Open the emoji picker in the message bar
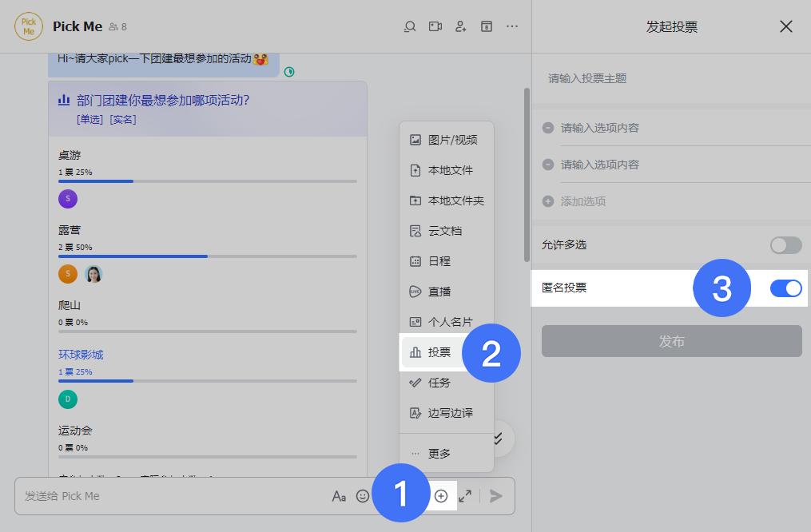811x532 pixels. (x=363, y=495)
